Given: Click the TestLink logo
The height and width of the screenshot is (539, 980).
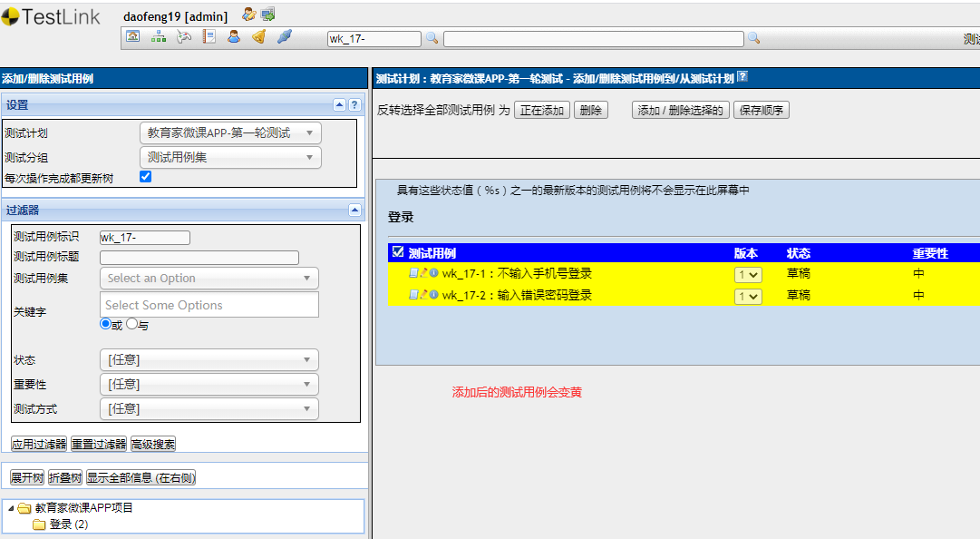Looking at the screenshot, I should pyautogui.click(x=51, y=17).
